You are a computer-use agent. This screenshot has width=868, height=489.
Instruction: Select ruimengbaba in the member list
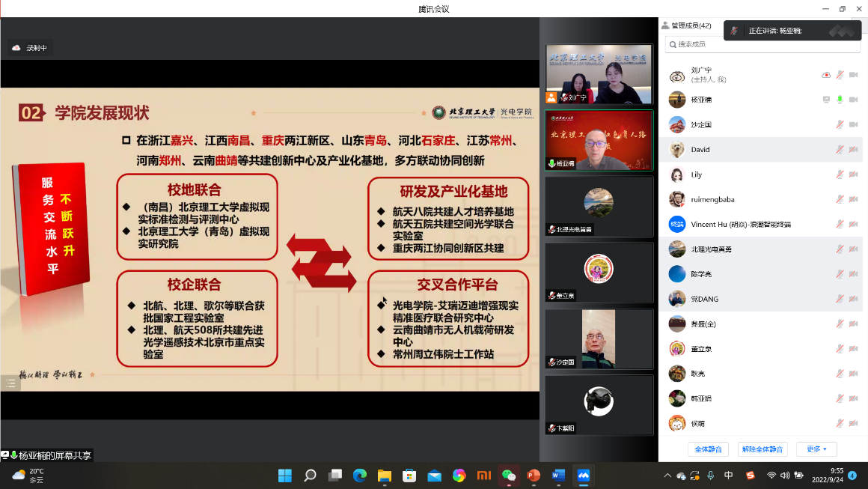pos(711,199)
